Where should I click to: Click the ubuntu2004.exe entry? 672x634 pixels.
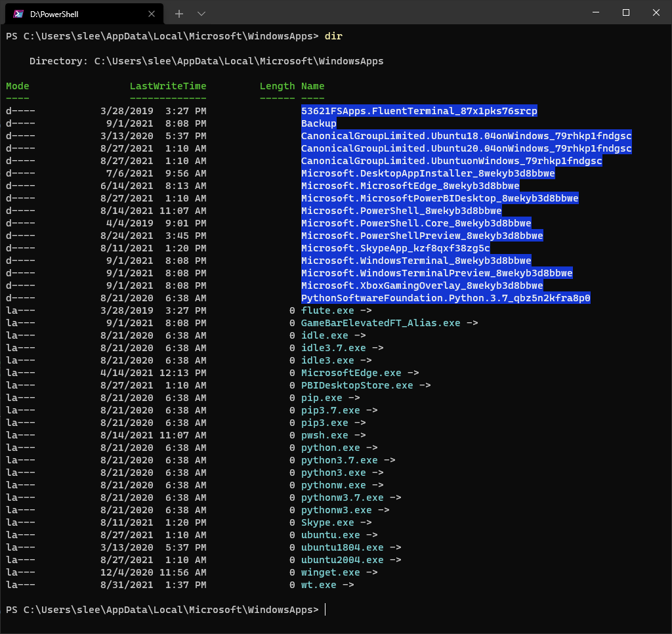[343, 559]
